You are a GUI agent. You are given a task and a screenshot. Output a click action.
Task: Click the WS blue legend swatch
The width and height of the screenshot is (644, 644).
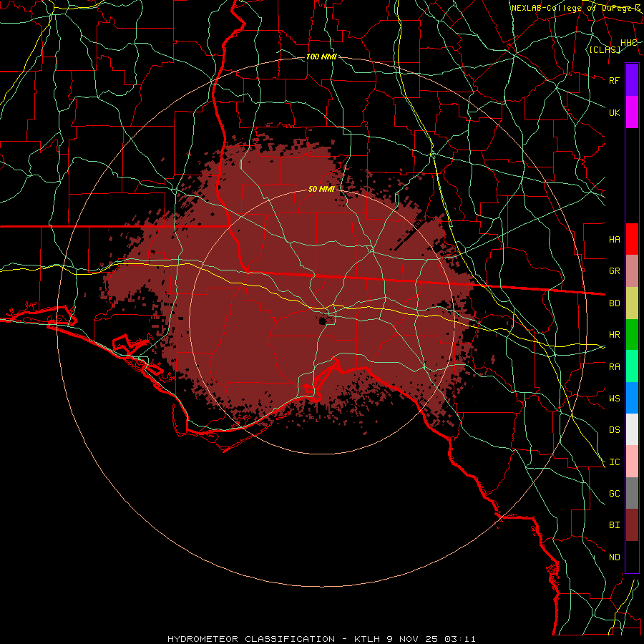(x=632, y=398)
